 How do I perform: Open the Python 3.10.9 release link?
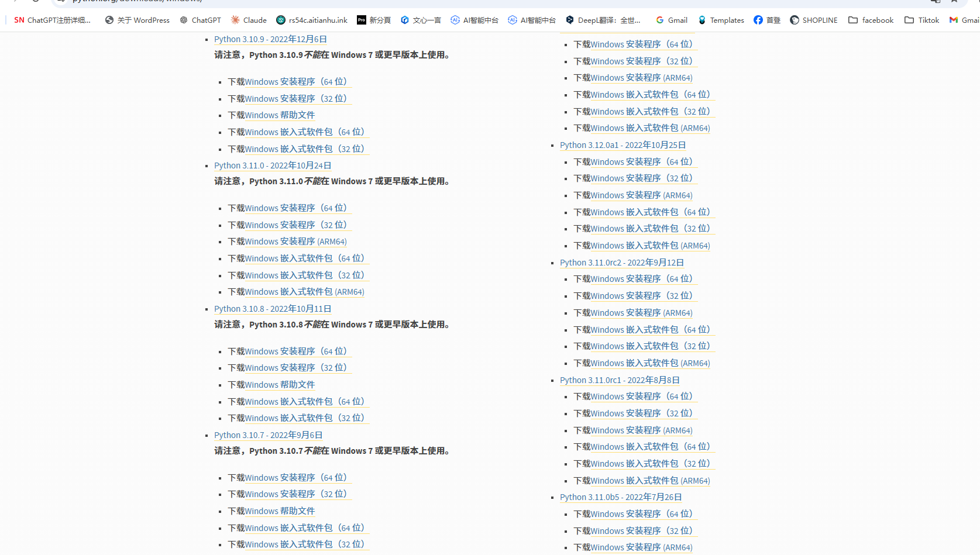(x=270, y=39)
